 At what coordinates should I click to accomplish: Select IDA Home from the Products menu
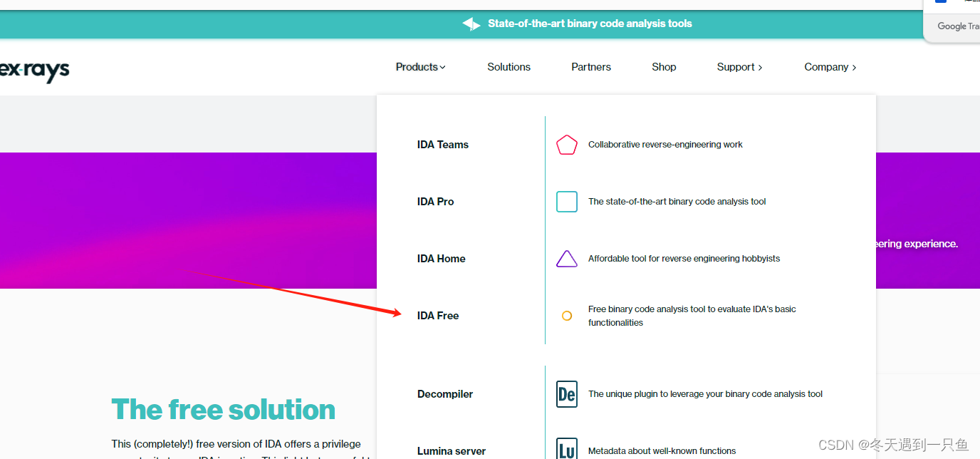(441, 259)
